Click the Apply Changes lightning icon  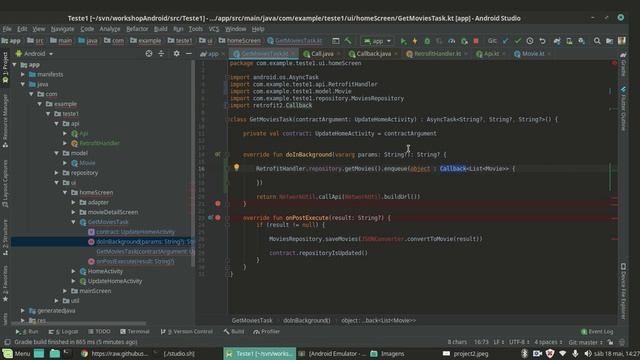(x=415, y=41)
